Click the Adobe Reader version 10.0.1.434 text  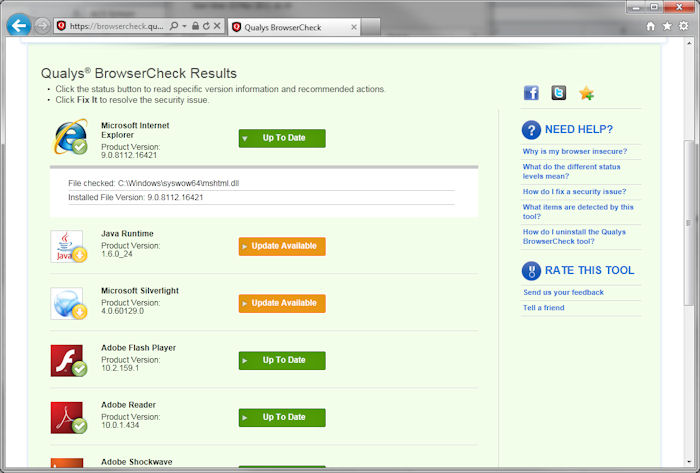120,425
